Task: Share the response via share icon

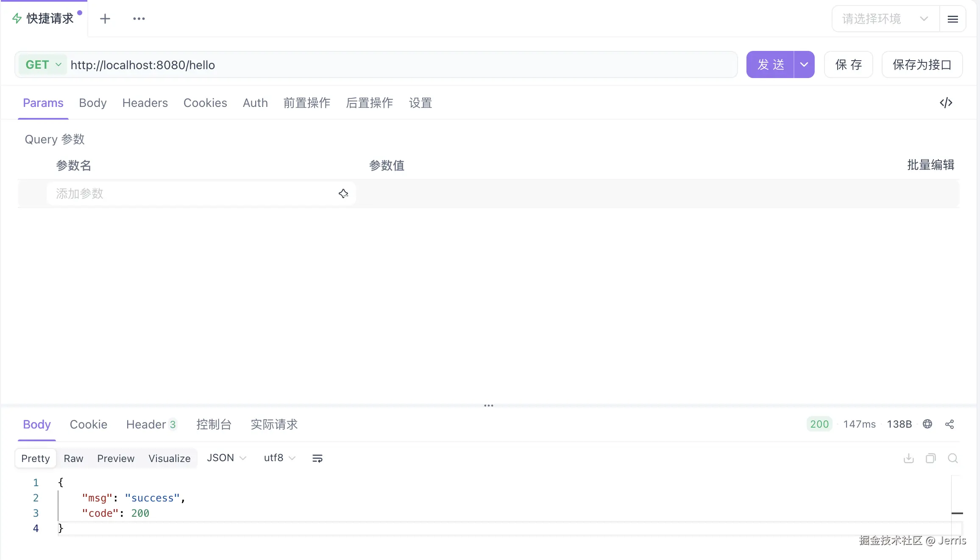Action: coord(949,424)
